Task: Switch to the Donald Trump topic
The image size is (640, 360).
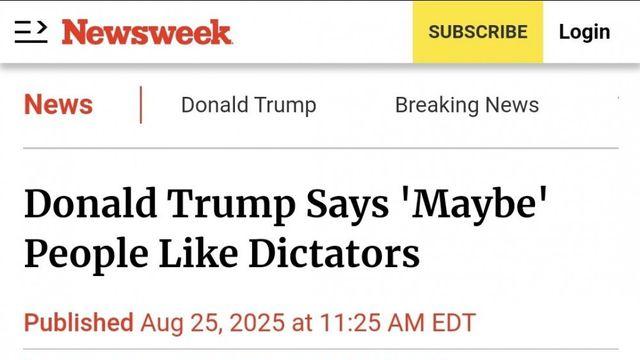Action: tap(249, 105)
